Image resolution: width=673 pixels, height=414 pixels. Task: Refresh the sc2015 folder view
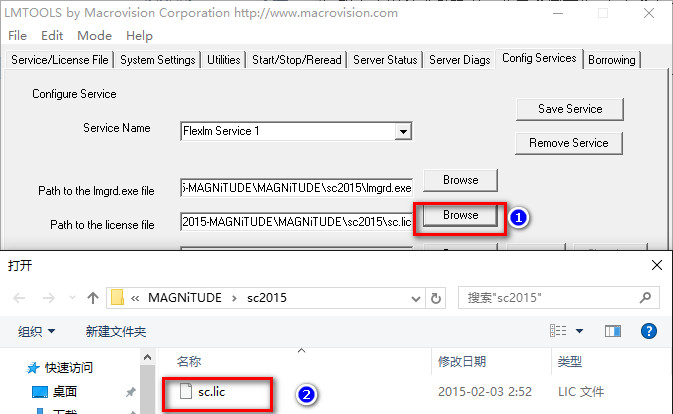pyautogui.click(x=436, y=298)
